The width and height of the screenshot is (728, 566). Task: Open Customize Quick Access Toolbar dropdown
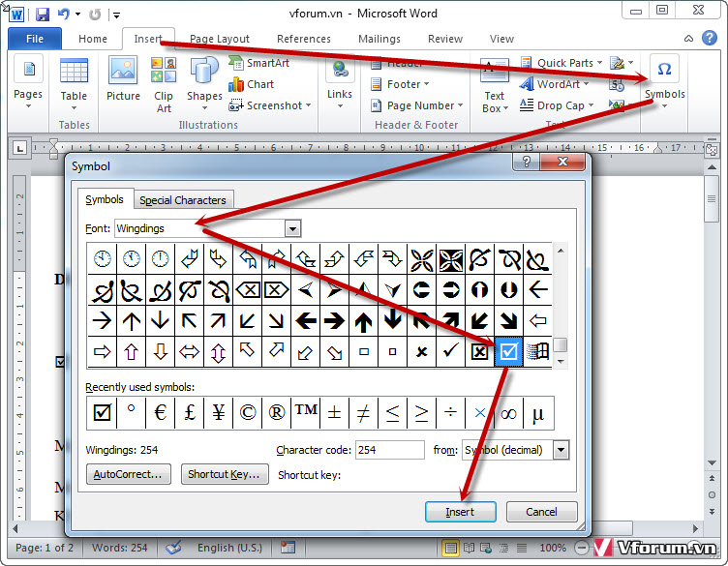[x=116, y=15]
